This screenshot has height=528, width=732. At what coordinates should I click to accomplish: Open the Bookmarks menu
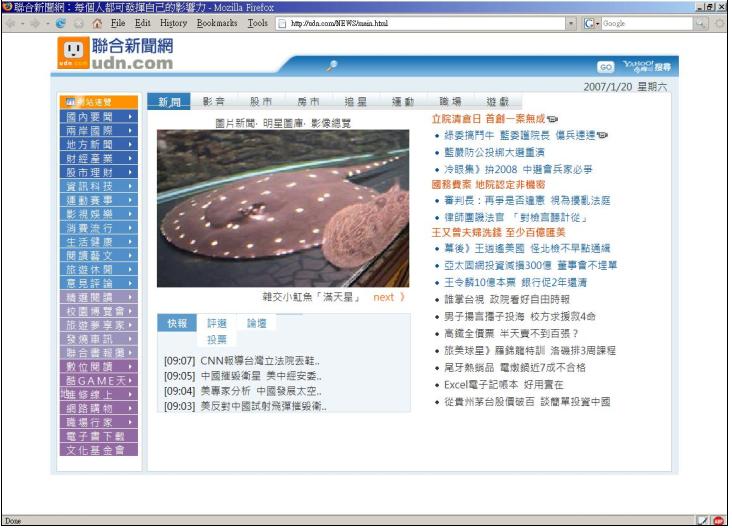(x=217, y=23)
